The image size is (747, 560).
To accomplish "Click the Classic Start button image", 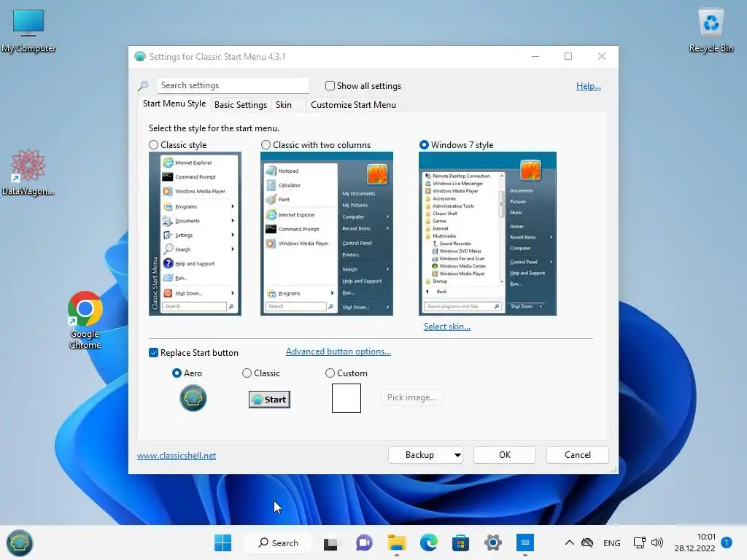I will tap(269, 400).
